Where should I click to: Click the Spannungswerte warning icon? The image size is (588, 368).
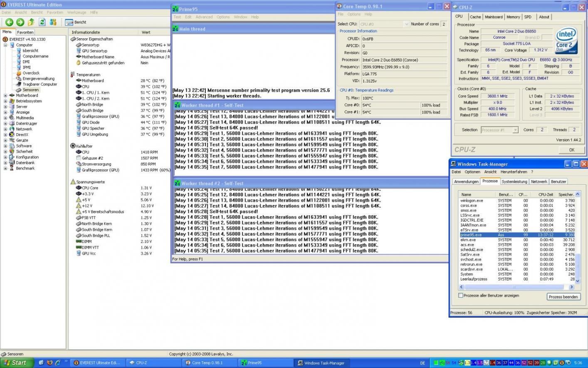pos(73,182)
